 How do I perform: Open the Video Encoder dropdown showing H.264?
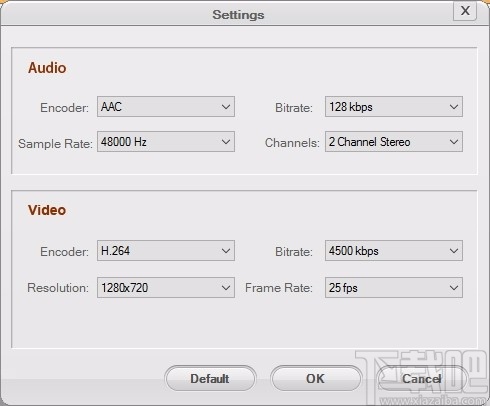point(166,251)
